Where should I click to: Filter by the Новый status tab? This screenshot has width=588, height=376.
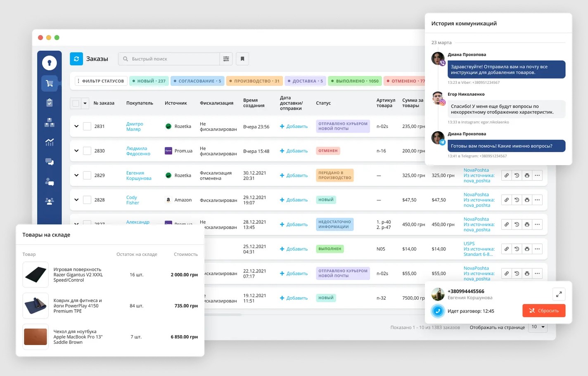149,81
